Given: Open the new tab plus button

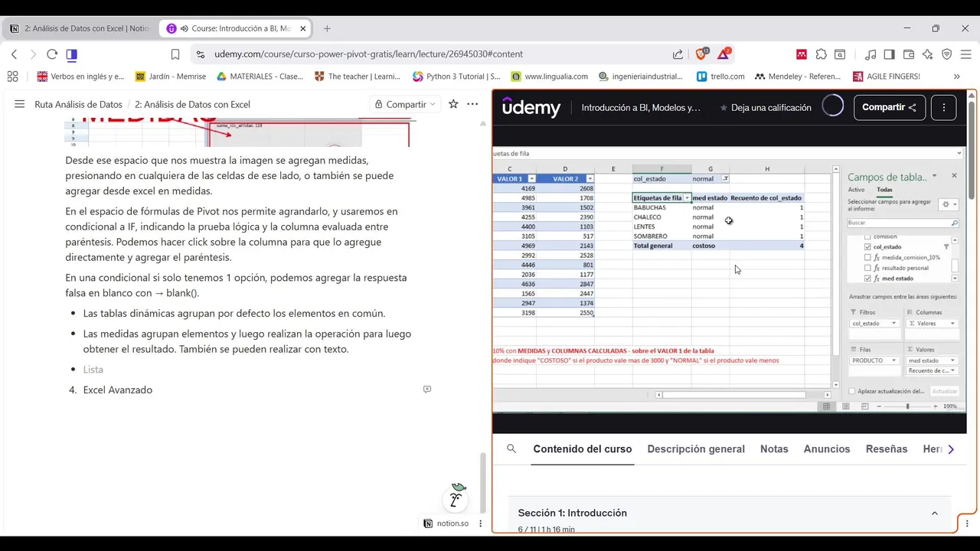Looking at the screenshot, I should (327, 28).
